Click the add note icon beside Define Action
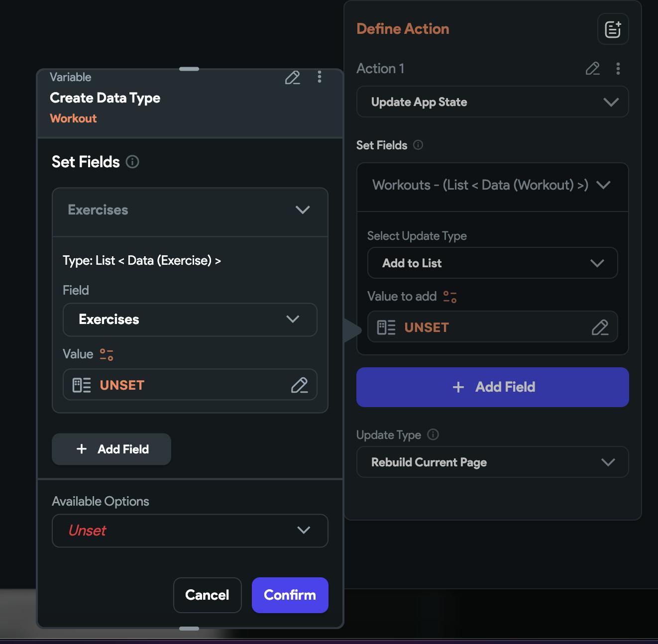Viewport: 658px width, 644px height. pos(613,29)
